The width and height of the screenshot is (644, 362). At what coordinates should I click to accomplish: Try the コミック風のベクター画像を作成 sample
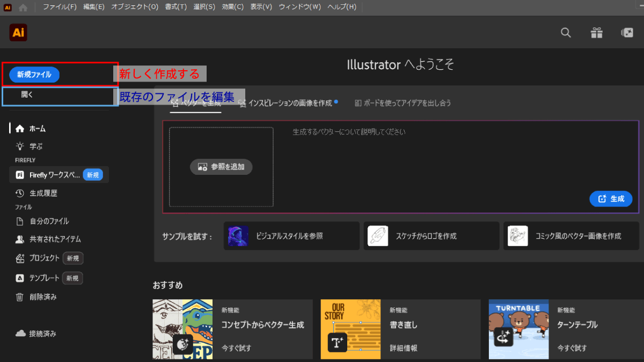pyautogui.click(x=571, y=236)
